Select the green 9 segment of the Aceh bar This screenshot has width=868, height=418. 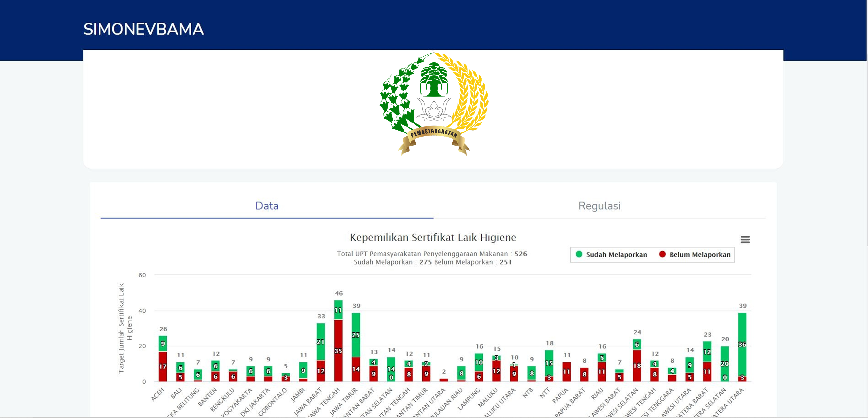click(163, 343)
